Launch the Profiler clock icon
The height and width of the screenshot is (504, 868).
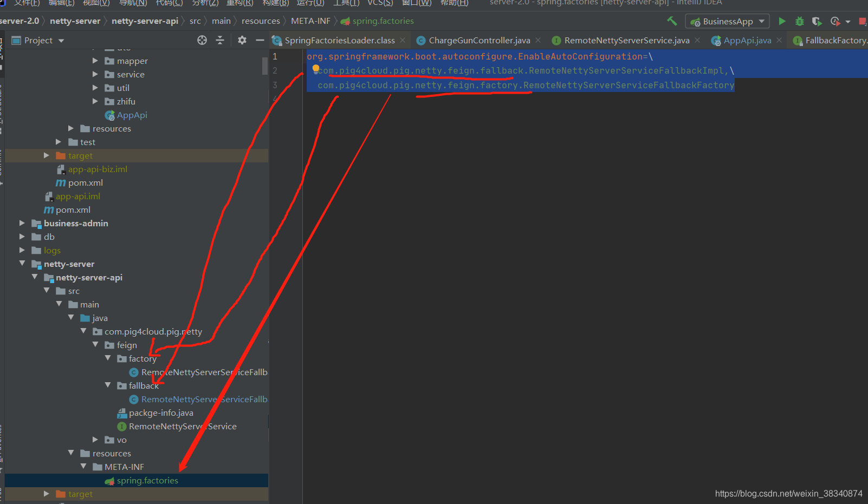tap(834, 21)
